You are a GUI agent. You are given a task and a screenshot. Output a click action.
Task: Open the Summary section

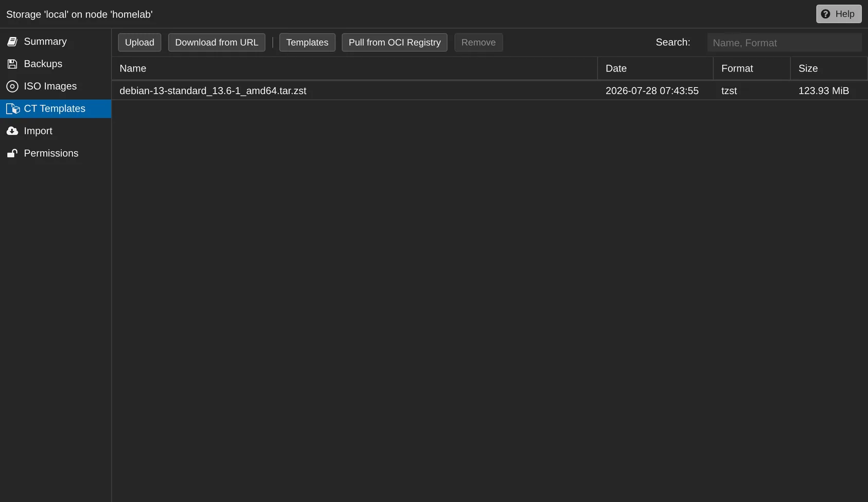(x=56, y=42)
